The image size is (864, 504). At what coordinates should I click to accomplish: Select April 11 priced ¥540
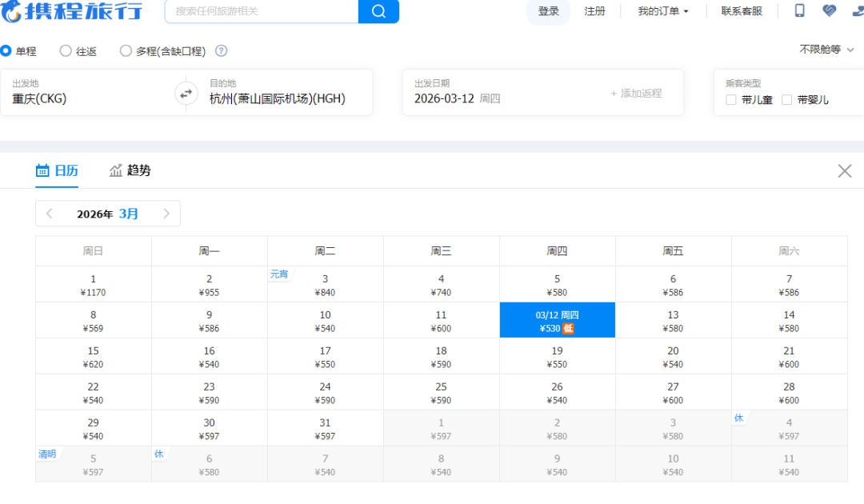(789, 464)
